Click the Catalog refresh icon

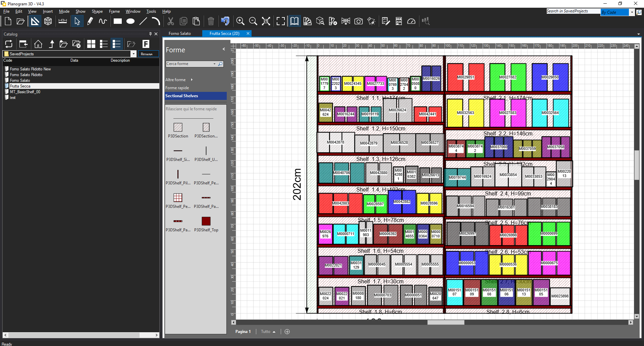pos(9,44)
